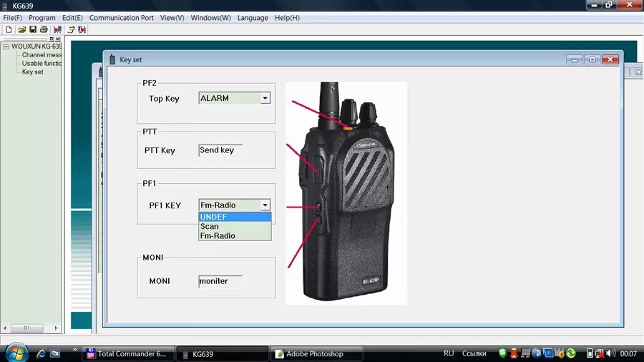This screenshot has height=362, width=644.
Task: Select Usable function in the tree
Action: [42, 64]
